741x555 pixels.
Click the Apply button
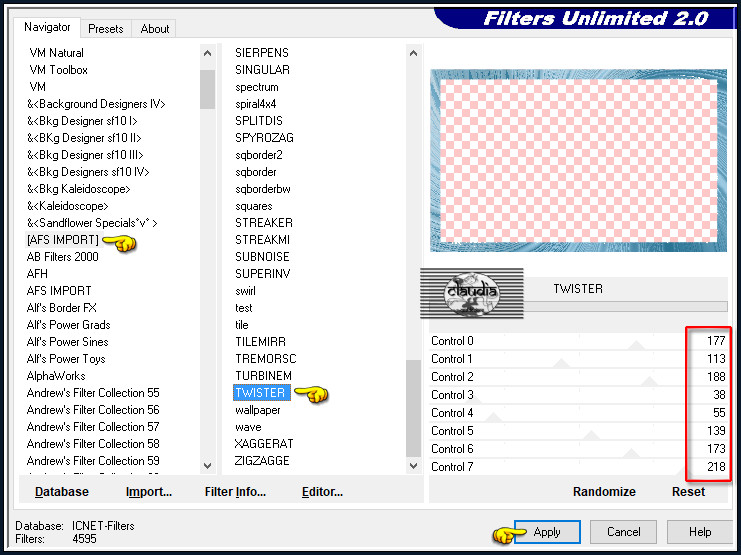coord(547,532)
